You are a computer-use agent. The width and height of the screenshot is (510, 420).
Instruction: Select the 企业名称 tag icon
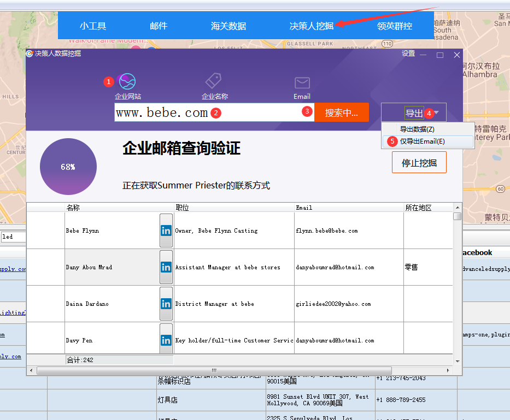(213, 81)
